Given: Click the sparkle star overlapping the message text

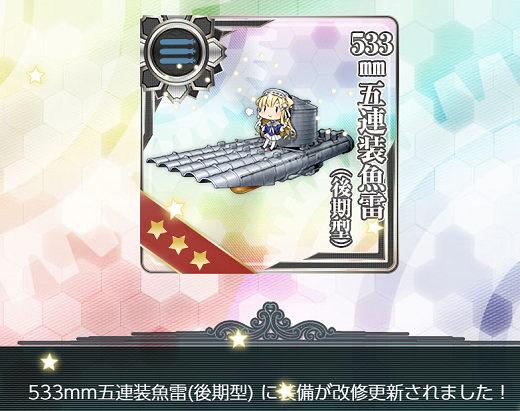Looking at the screenshot, I should 285,390.
